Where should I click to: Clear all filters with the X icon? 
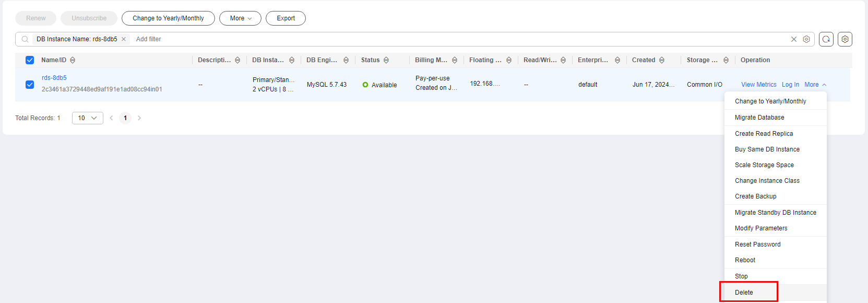[794, 39]
